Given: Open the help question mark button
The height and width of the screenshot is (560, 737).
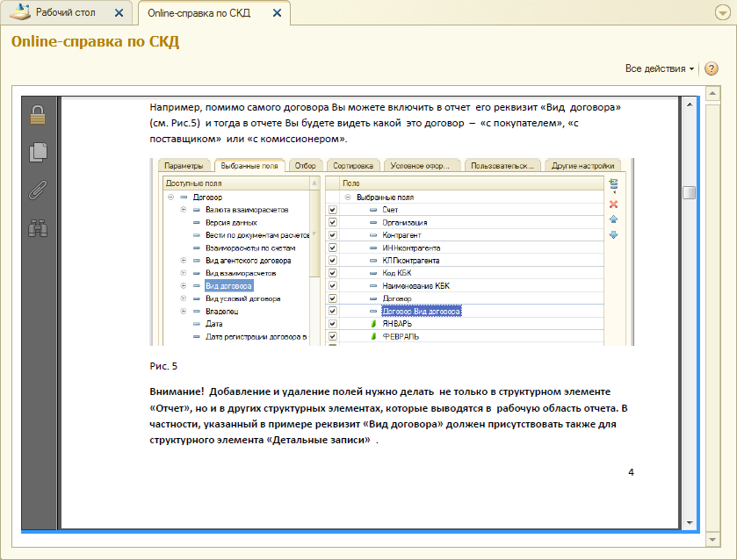Looking at the screenshot, I should [712, 68].
